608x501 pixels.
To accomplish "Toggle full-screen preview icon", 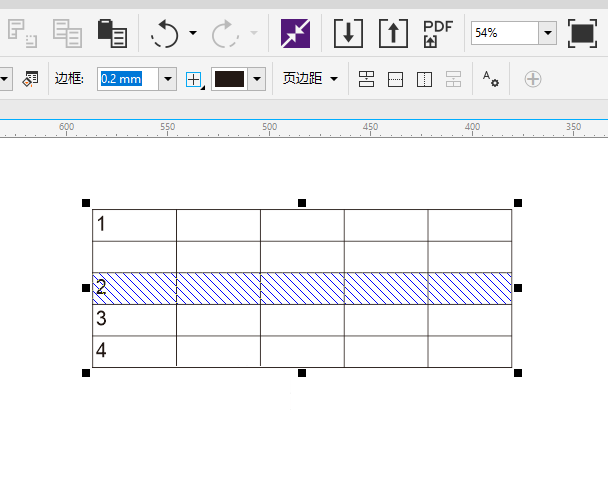I will (582, 33).
